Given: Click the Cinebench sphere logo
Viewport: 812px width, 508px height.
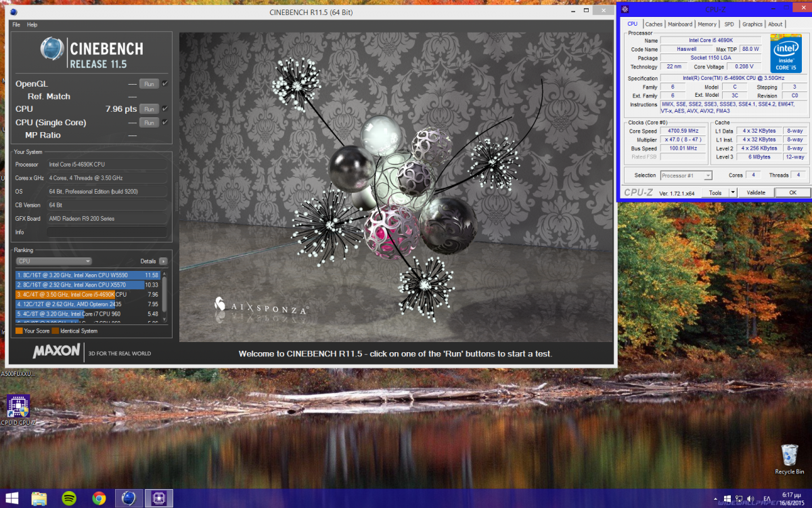Looking at the screenshot, I should [x=52, y=49].
